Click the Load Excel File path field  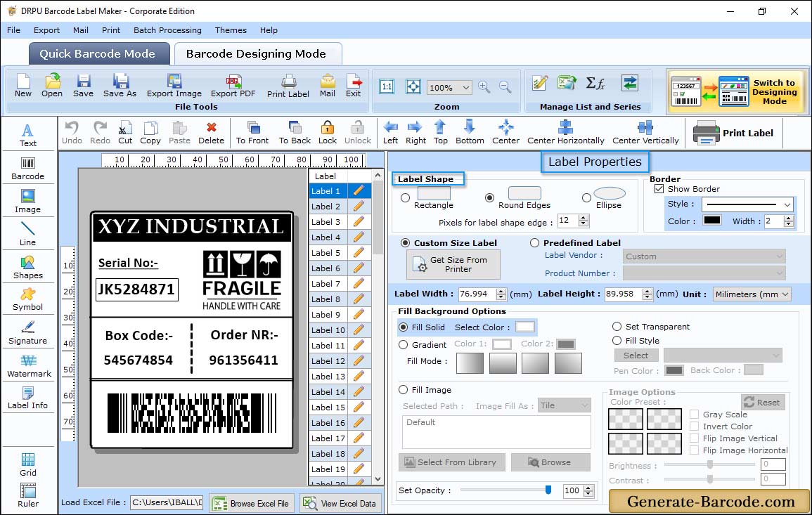167,502
